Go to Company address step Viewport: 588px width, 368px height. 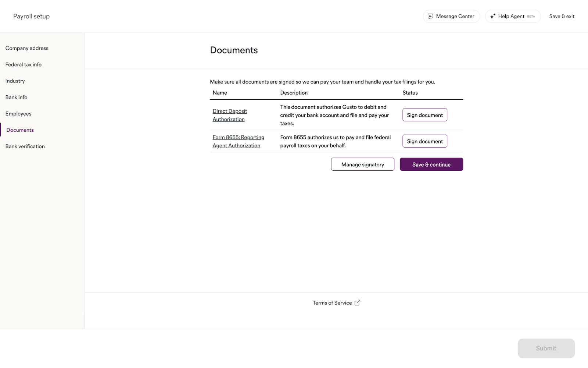[27, 48]
